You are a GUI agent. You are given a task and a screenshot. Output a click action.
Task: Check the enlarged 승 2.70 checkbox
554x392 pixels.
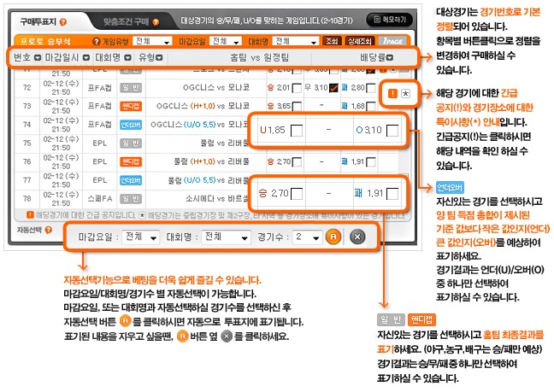[x=297, y=194]
